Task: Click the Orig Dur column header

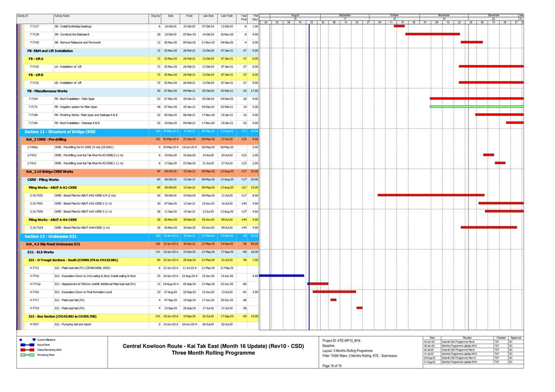Action: 156,16
